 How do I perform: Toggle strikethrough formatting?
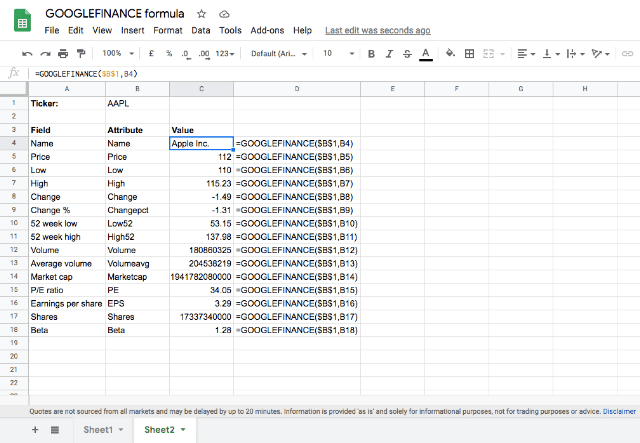[x=407, y=53]
